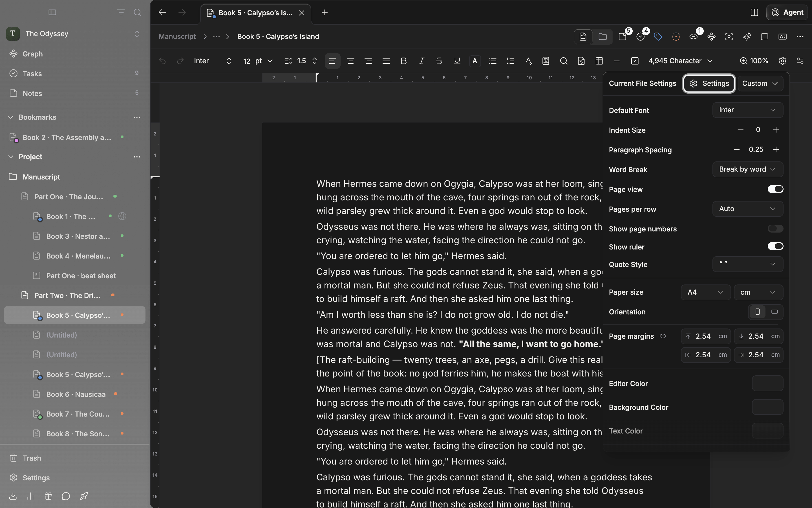Select the Book 6 · Nausicaa document
This screenshot has width=812, height=508.
click(x=75, y=394)
